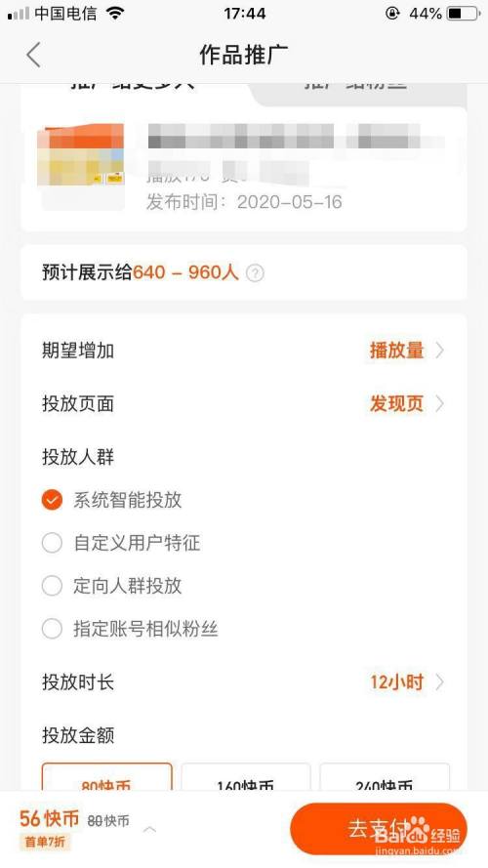Open 投放页面 发现页 chevron selector
This screenshot has width=488, height=868.
point(407,403)
